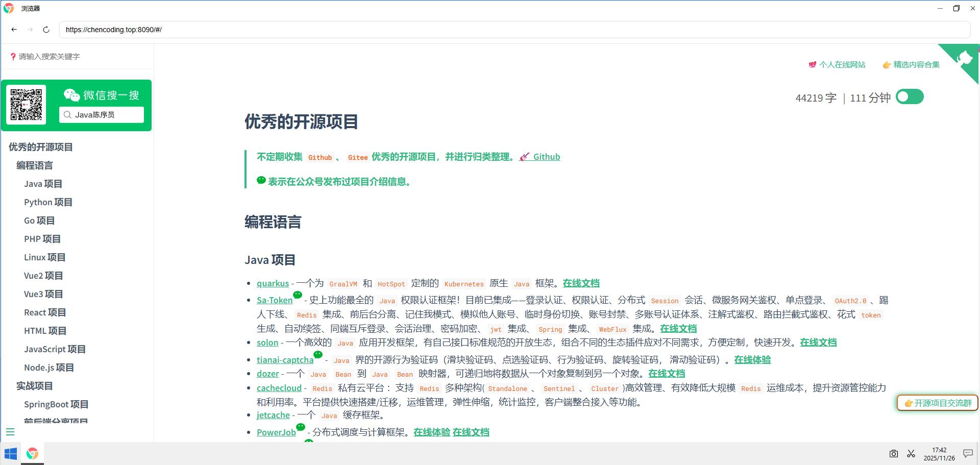This screenshot has height=465, width=980.
Task: Jump to Python 项目 in the sidebar
Action: [x=48, y=202]
